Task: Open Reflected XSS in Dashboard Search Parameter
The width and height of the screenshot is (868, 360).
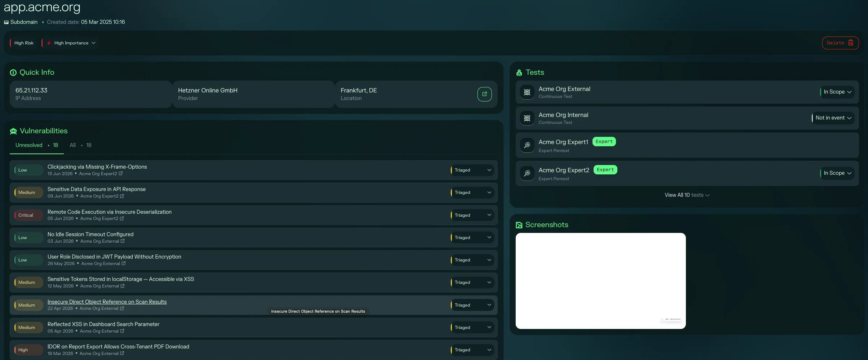Action: click(x=103, y=324)
